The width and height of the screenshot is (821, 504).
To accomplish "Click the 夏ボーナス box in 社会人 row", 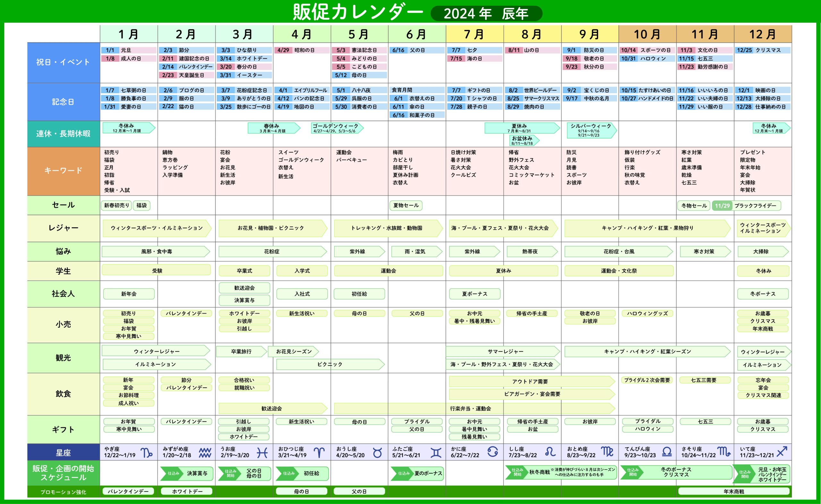I will [475, 294].
